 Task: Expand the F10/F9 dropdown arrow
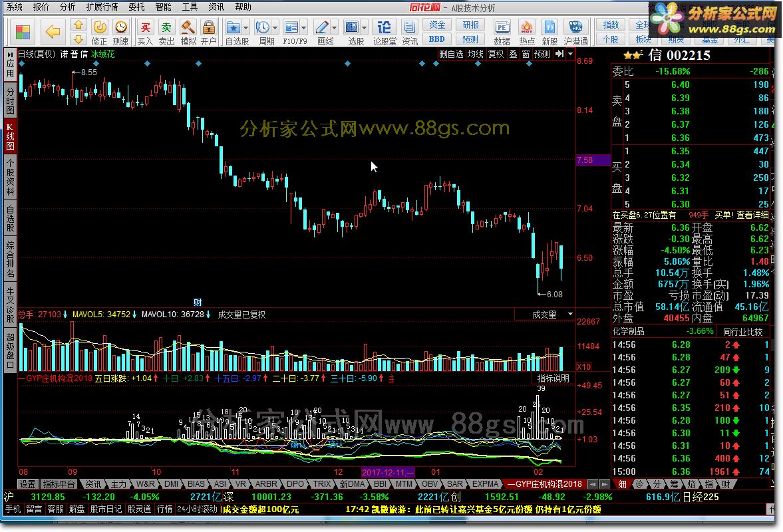(x=303, y=28)
